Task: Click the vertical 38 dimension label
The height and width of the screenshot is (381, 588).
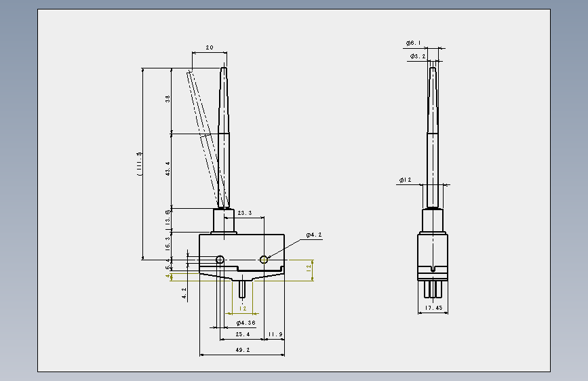Action: tap(168, 98)
